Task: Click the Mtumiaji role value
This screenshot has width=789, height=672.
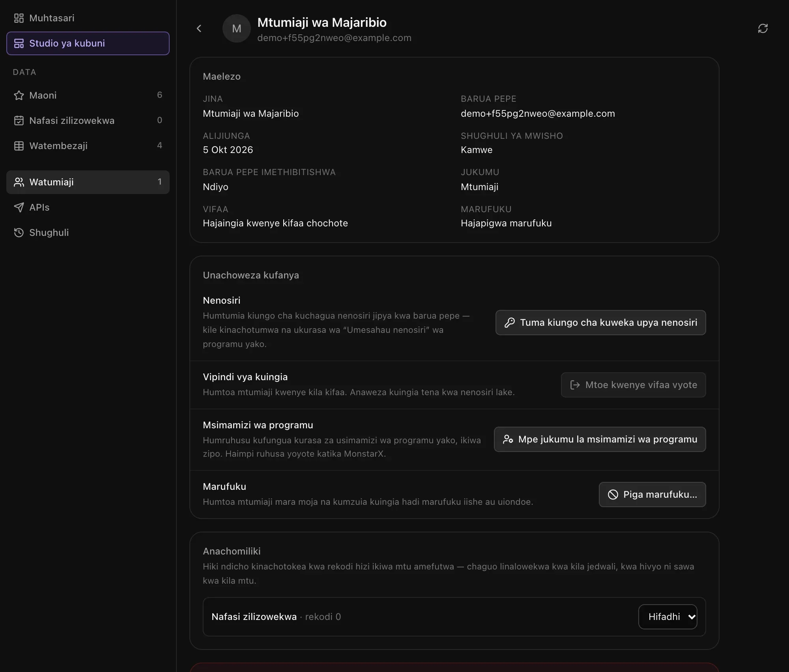Action: coord(479,187)
